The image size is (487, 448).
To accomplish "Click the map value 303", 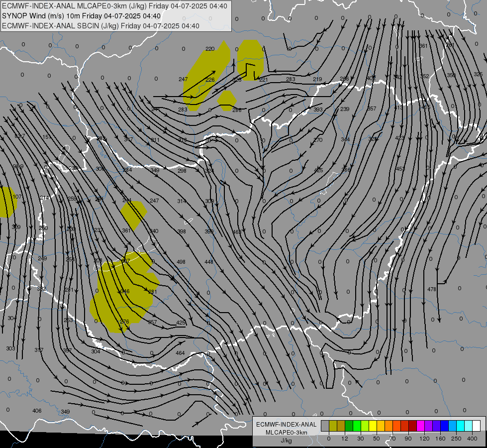I will coord(10,348).
